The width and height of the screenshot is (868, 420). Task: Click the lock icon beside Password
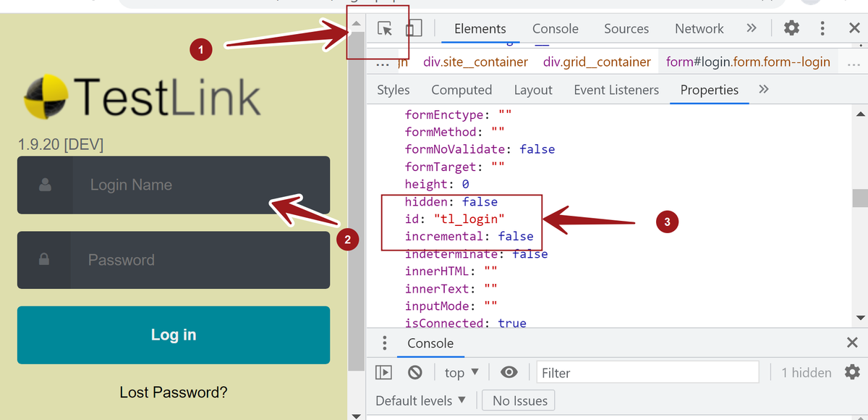[x=44, y=259]
